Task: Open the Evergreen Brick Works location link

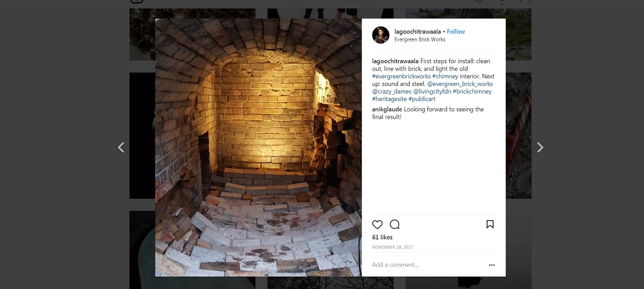Action: tap(420, 39)
